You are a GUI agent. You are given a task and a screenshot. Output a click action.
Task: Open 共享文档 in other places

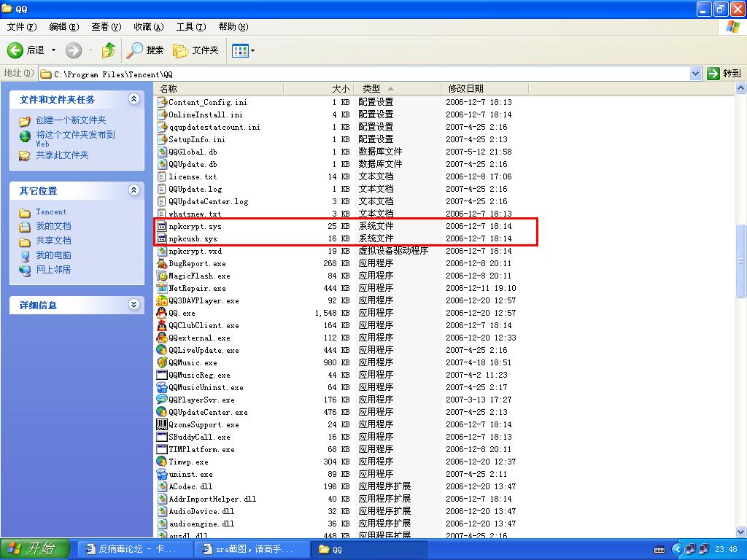53,241
